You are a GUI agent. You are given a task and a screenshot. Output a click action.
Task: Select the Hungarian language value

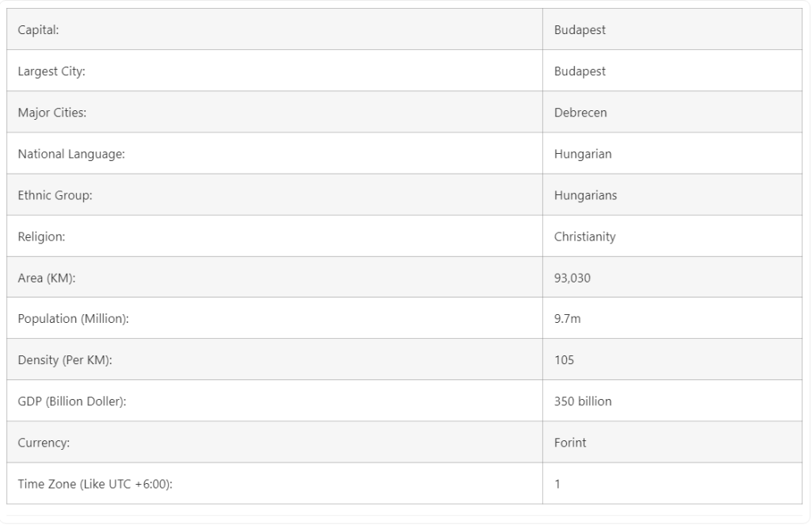tap(583, 154)
